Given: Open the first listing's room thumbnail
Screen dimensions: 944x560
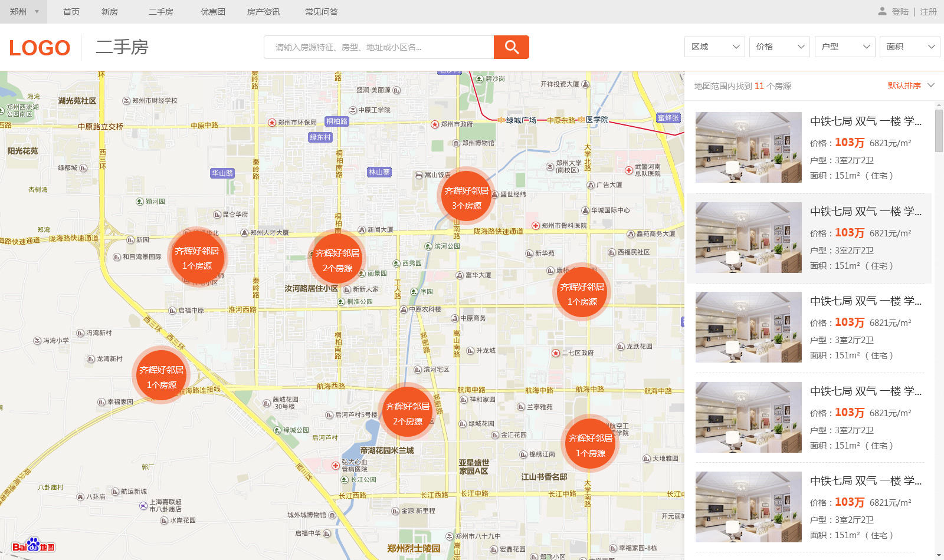Looking at the screenshot, I should click(749, 147).
